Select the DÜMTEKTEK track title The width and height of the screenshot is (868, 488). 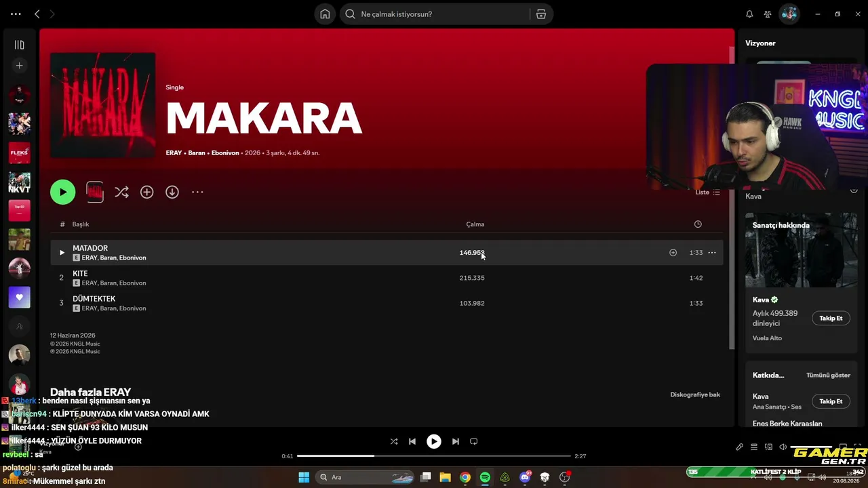tap(94, 299)
